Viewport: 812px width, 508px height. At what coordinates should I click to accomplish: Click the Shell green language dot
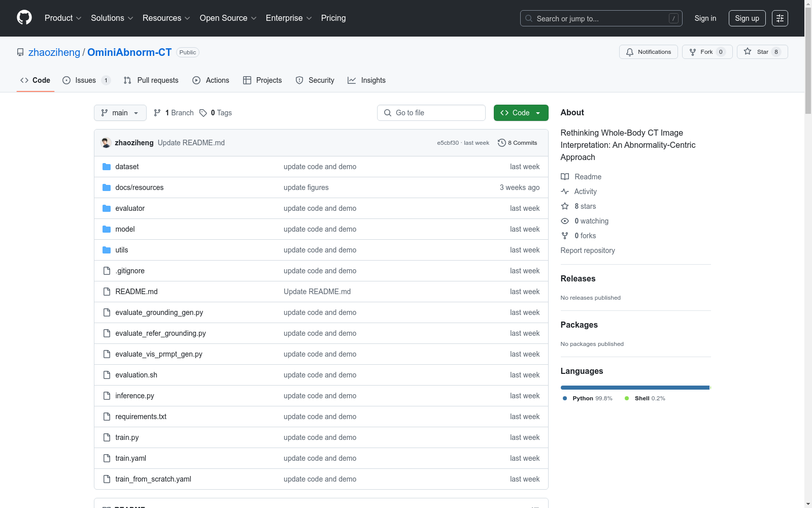point(627,398)
